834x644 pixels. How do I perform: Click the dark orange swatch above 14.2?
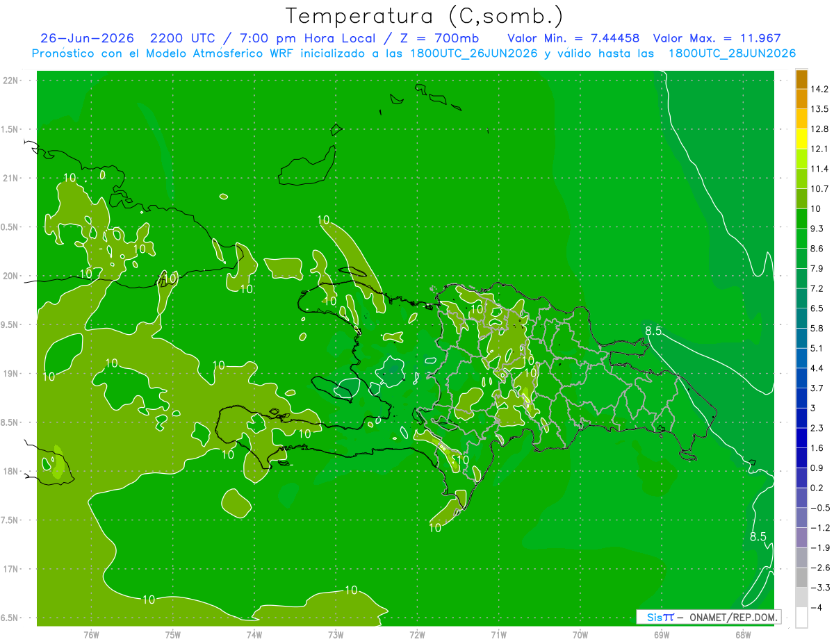(x=801, y=80)
